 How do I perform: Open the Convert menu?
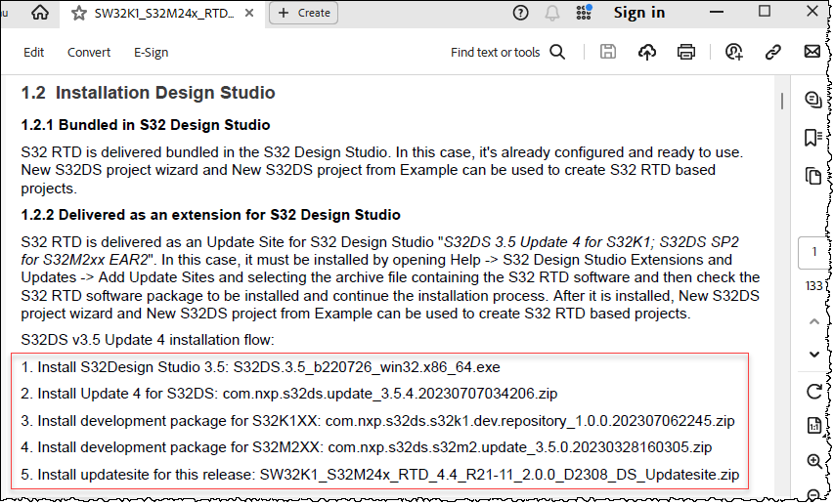click(89, 53)
